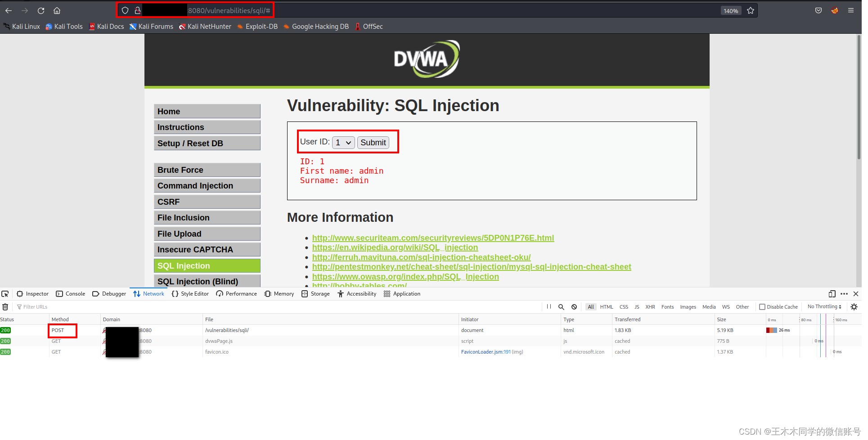Screen dimensions: 868x440
Task: Switch to the Performance tab
Action: [237, 294]
